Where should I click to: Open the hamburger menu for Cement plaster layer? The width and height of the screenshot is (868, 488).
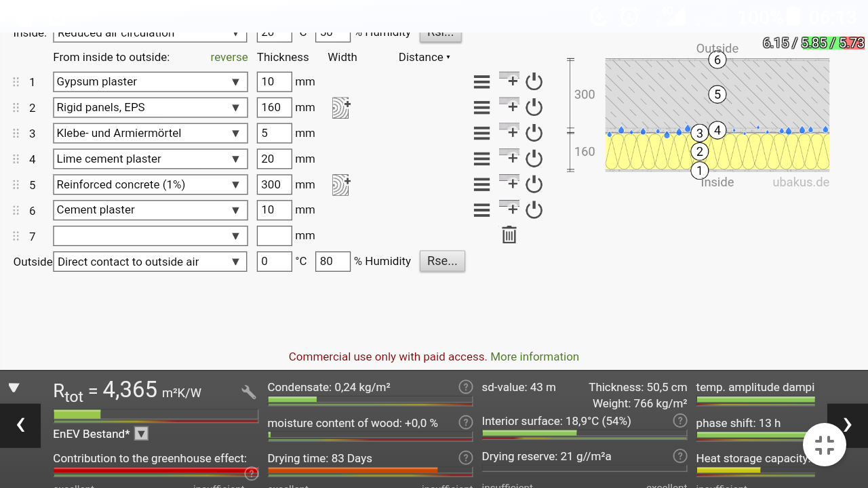[x=481, y=210]
